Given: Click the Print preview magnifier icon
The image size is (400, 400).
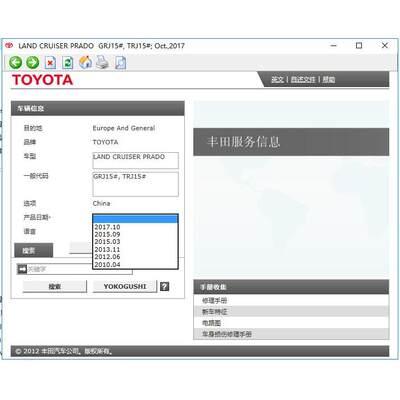Looking at the screenshot, I should 120,63.
